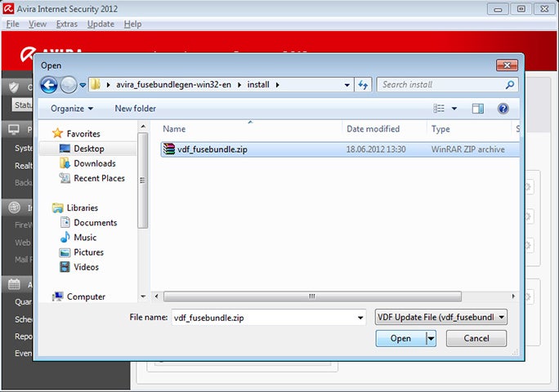Click the Open button
559x392 pixels.
[400, 338]
